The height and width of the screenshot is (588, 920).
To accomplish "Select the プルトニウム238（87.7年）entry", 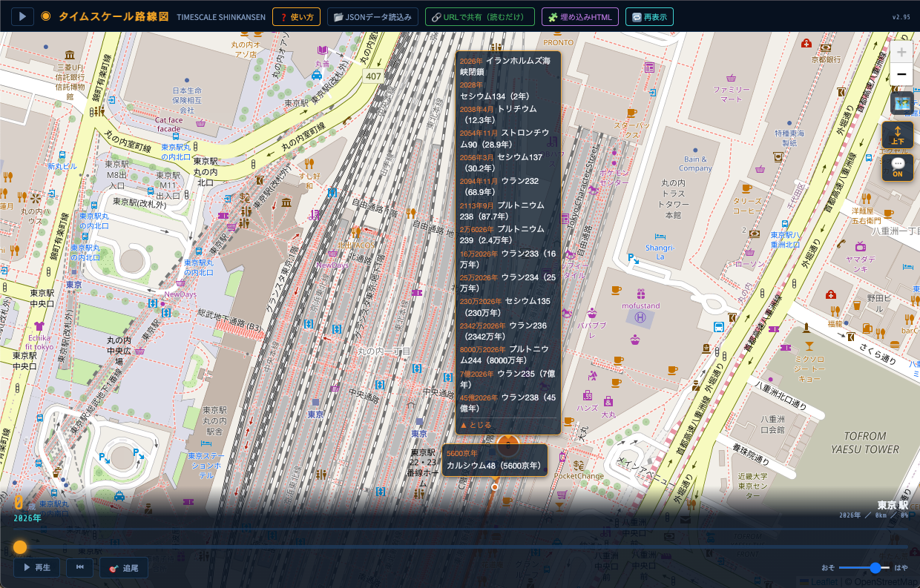I will pyautogui.click(x=507, y=211).
